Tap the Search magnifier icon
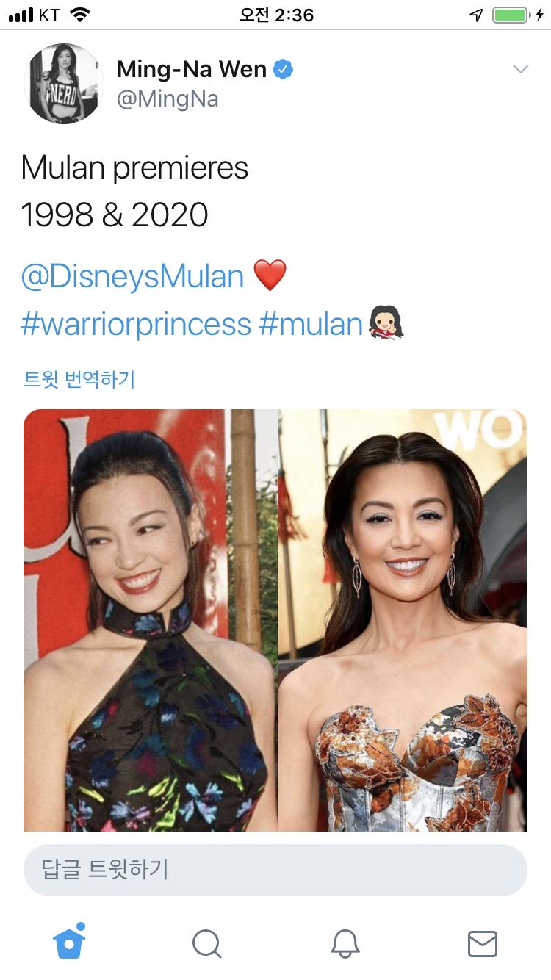Image resolution: width=551 pixels, height=980 pixels. (206, 943)
